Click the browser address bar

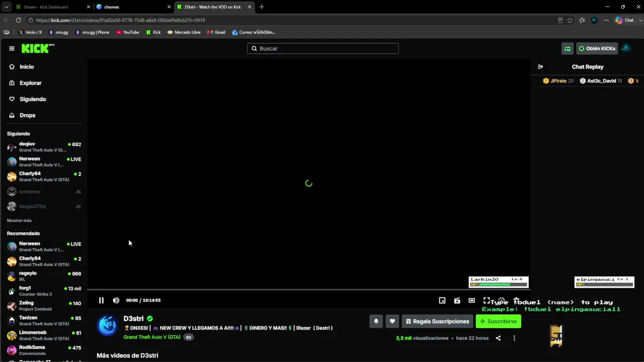tap(292, 20)
